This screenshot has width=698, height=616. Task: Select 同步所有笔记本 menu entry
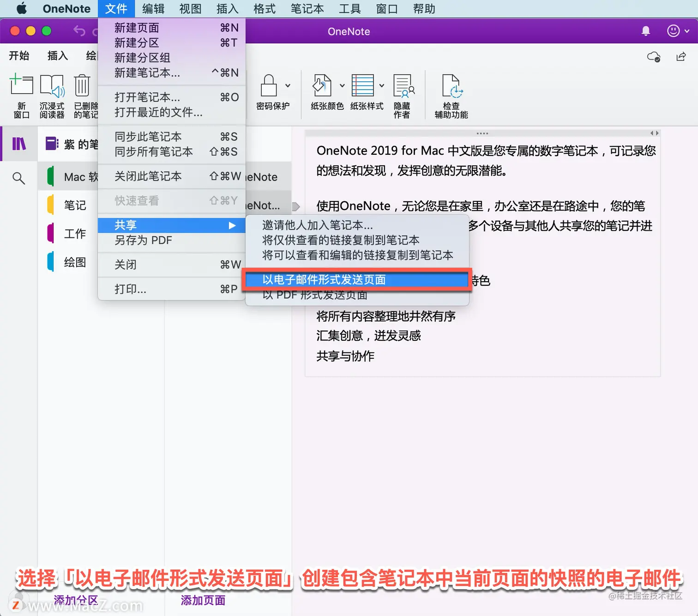point(172,151)
